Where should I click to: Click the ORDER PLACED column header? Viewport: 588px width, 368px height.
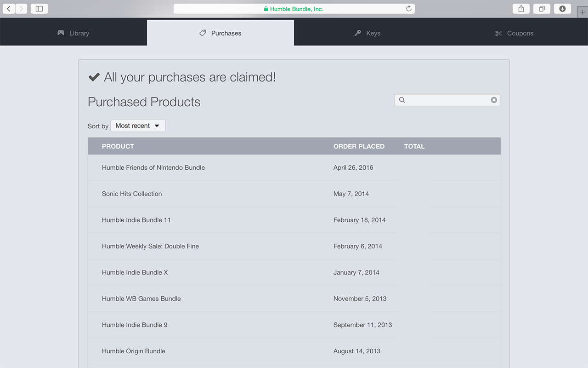[359, 146]
